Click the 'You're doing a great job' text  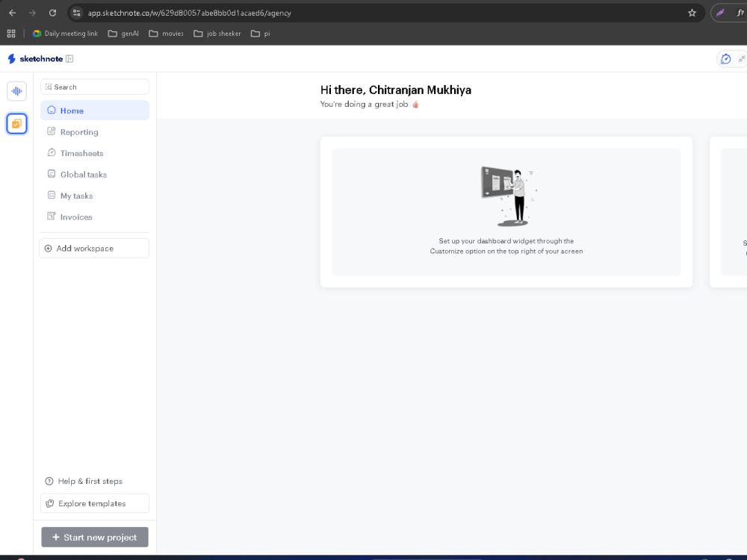[x=364, y=104]
